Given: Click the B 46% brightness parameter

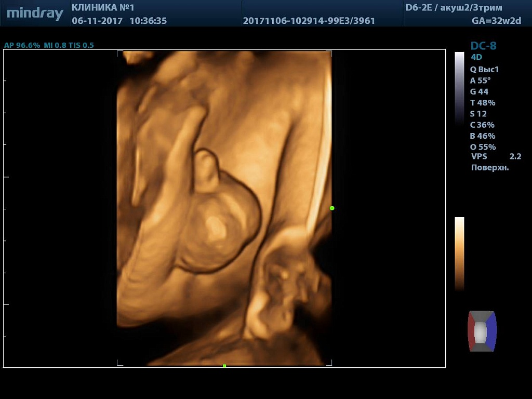Looking at the screenshot, I should click(483, 136).
